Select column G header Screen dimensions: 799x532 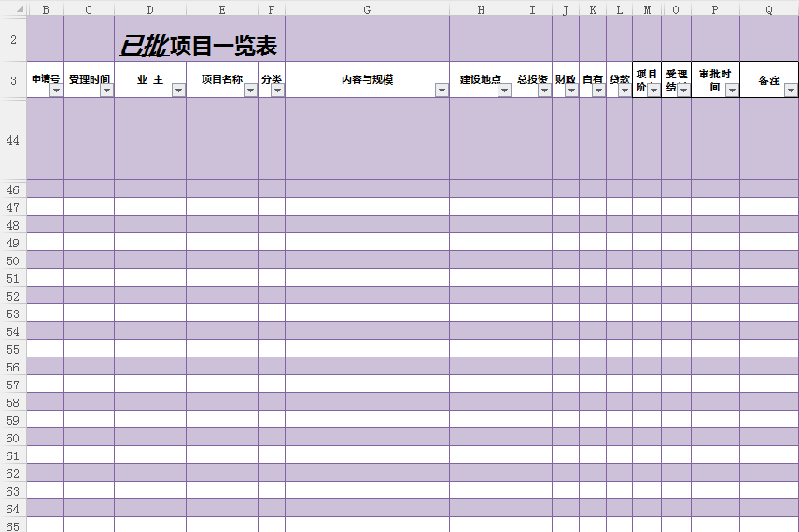[367, 9]
